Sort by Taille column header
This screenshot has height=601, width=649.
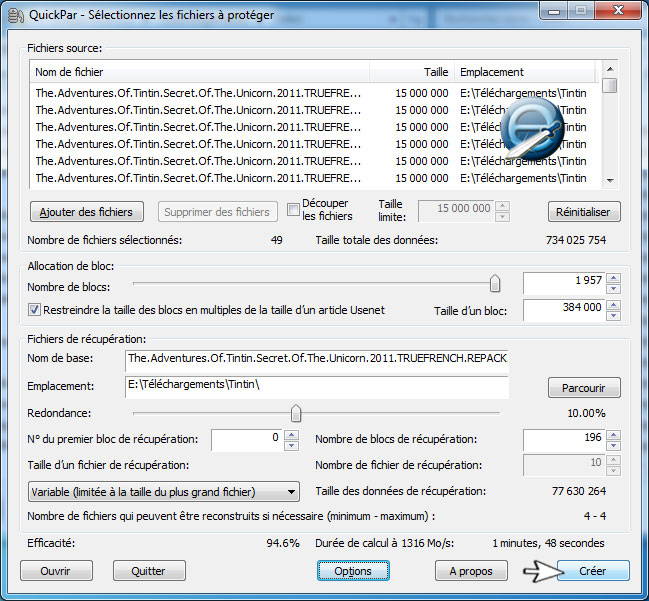pos(412,72)
